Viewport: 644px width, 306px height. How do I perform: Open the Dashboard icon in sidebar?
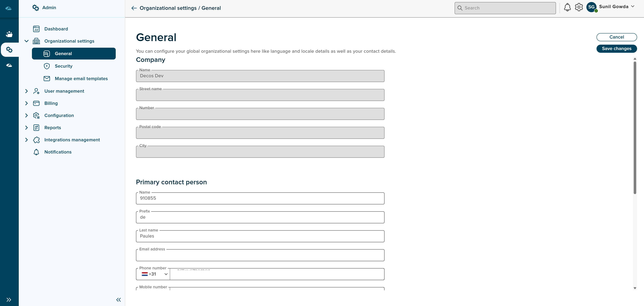click(36, 29)
